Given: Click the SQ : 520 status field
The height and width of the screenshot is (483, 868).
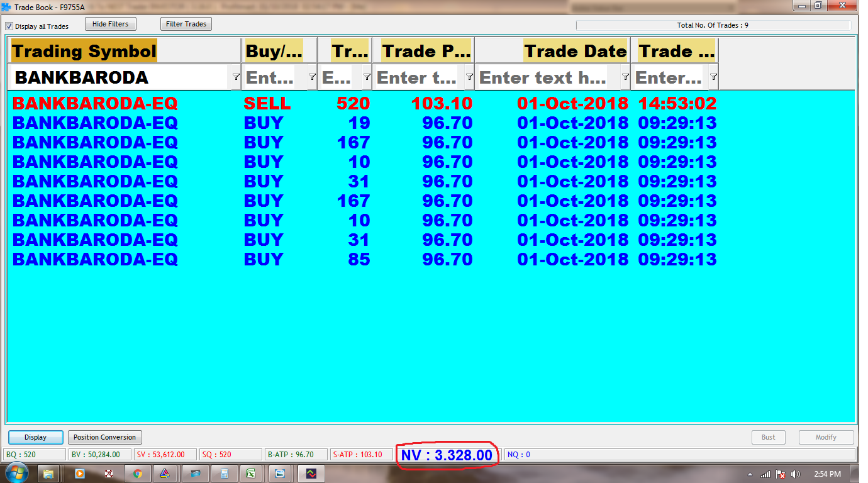Looking at the screenshot, I should [231, 454].
